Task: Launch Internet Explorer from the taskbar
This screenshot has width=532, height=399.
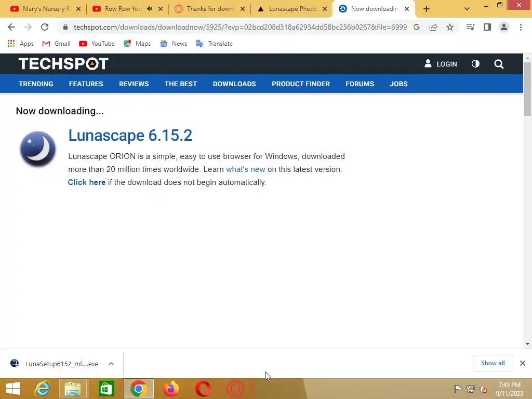Action: (43, 389)
